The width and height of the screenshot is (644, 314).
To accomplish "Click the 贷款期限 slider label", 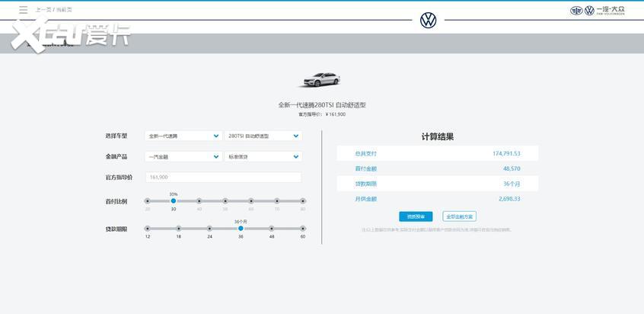I will (116, 229).
